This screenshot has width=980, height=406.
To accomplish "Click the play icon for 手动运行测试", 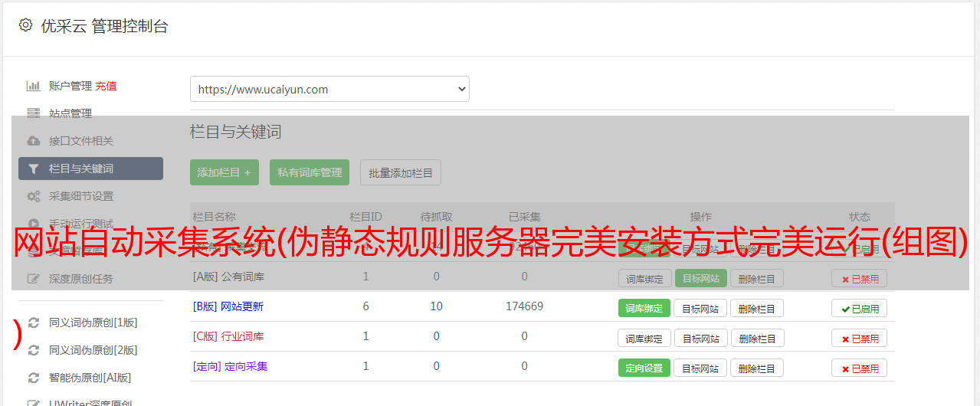I will 33,224.
